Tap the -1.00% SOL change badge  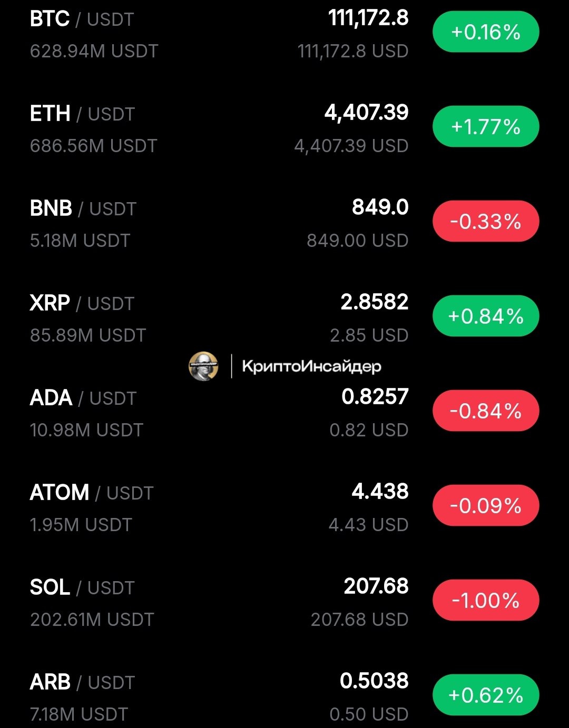(x=486, y=601)
